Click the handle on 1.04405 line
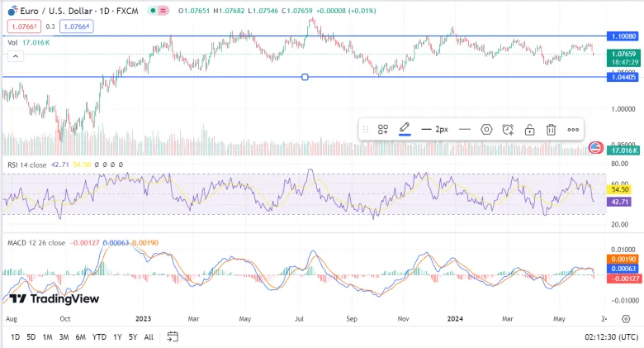 tap(305, 77)
